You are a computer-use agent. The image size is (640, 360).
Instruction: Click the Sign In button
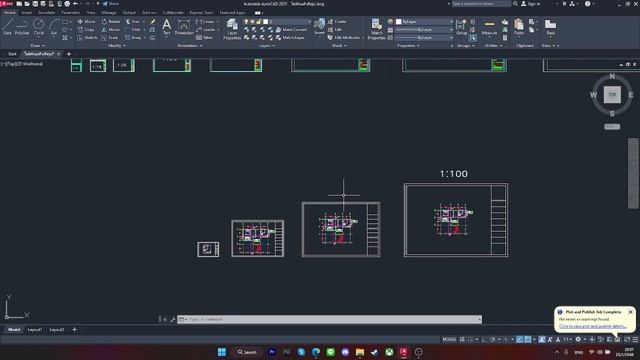pos(530,4)
